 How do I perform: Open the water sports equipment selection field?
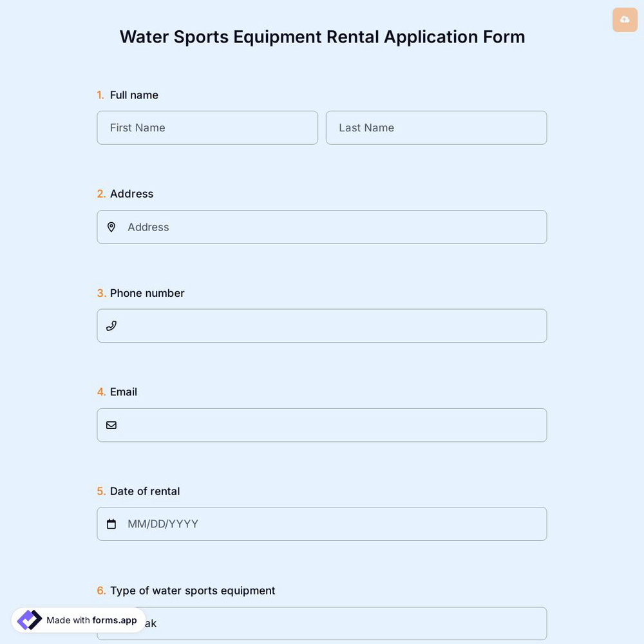(x=322, y=623)
